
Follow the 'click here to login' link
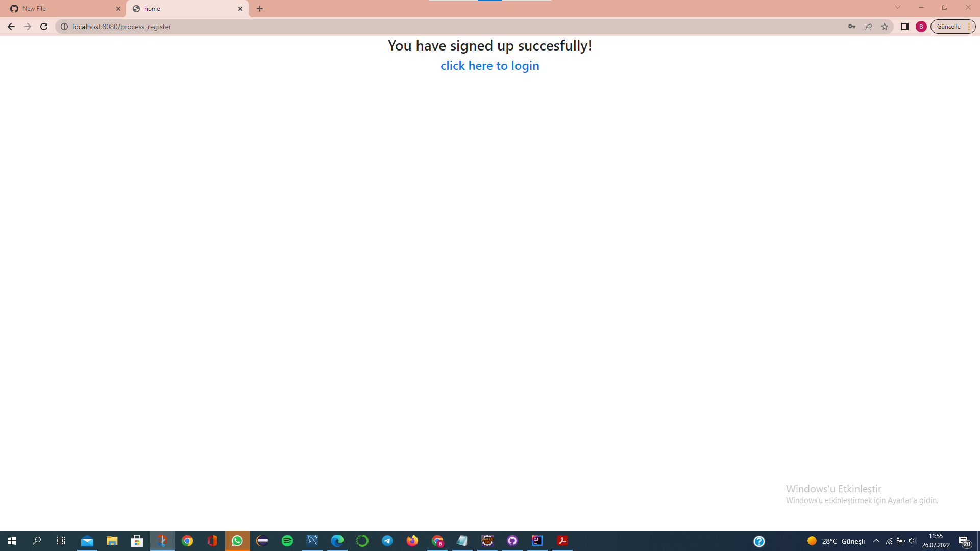(x=489, y=65)
